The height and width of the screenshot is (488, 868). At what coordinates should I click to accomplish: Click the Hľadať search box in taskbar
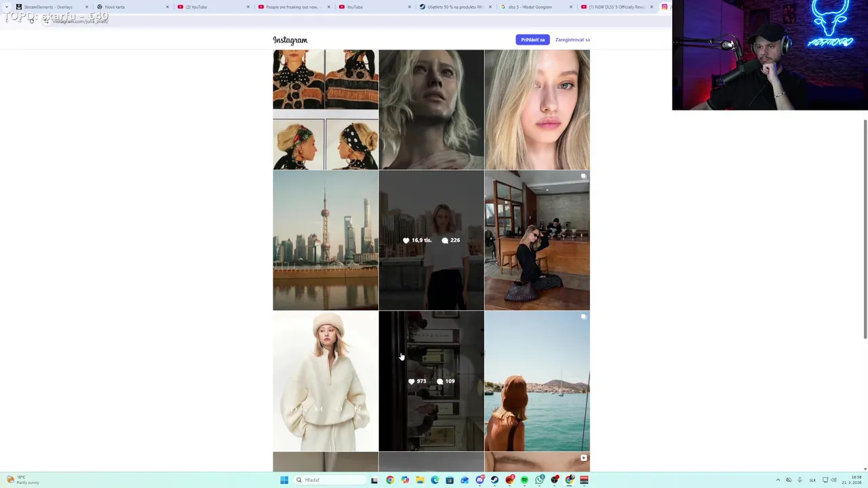pyautogui.click(x=330, y=480)
